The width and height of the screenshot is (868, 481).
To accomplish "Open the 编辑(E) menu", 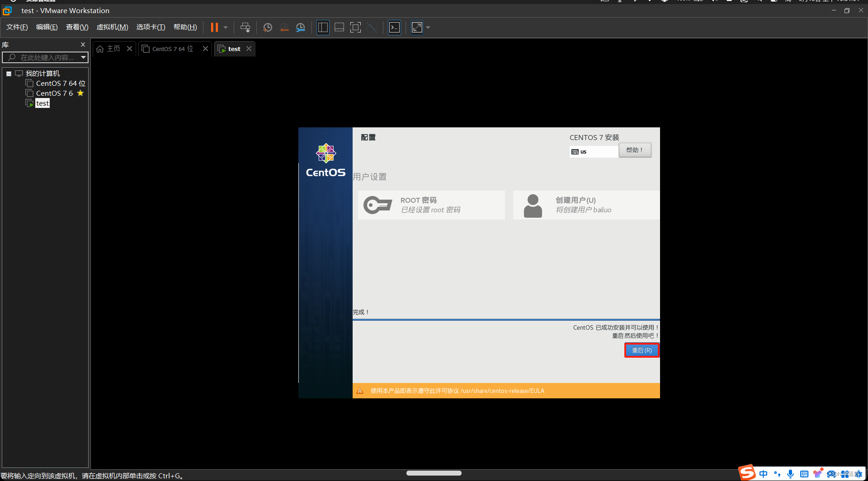I will (x=47, y=27).
